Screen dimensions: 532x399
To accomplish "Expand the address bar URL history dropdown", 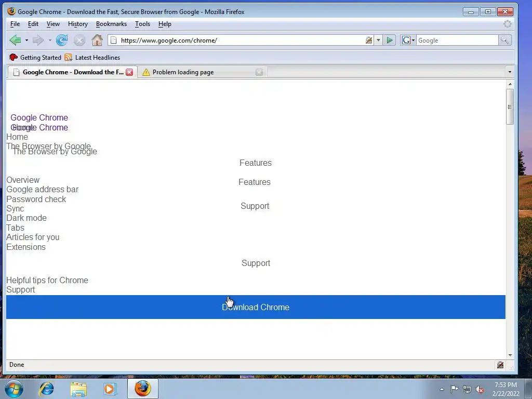I will coord(378,41).
